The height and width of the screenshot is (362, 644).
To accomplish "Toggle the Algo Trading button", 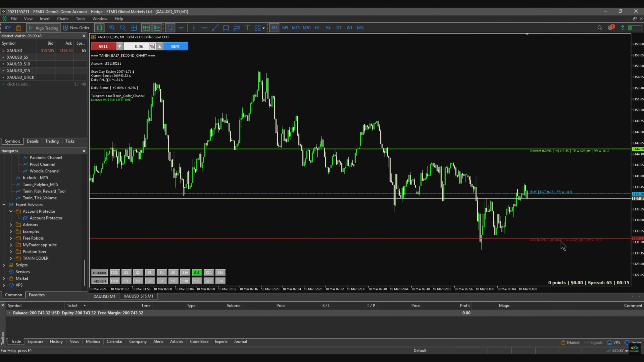I will [43, 28].
